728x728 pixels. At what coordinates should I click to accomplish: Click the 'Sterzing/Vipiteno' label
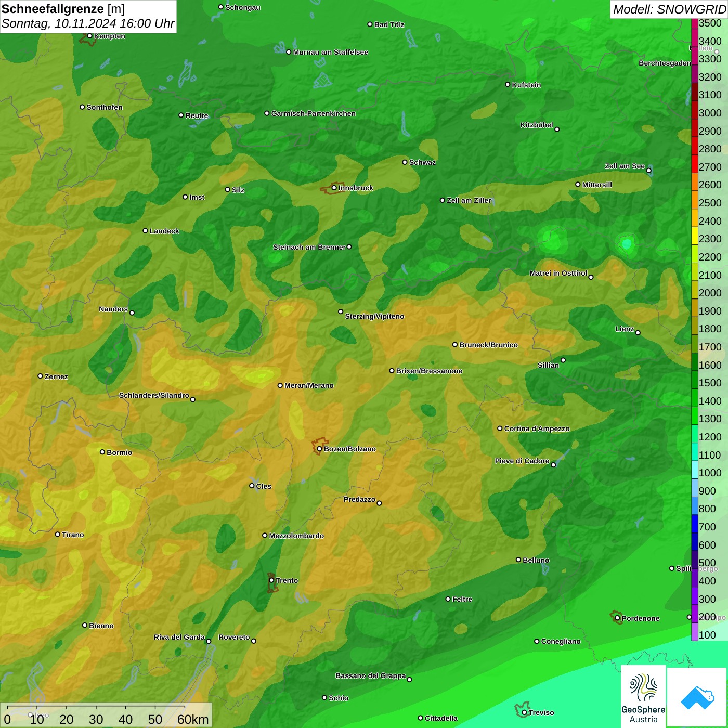[x=374, y=316]
